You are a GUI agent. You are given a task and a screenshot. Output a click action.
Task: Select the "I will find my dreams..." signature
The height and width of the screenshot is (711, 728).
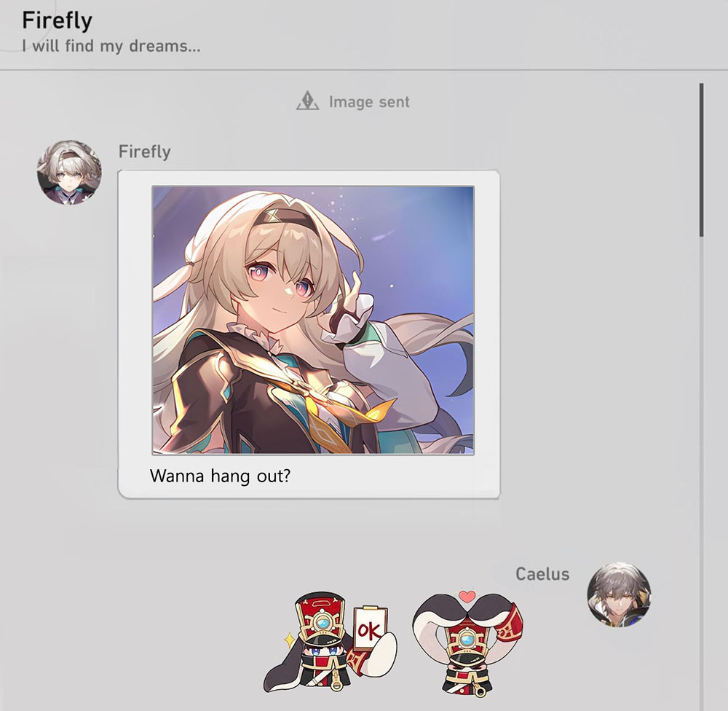pyautogui.click(x=111, y=46)
